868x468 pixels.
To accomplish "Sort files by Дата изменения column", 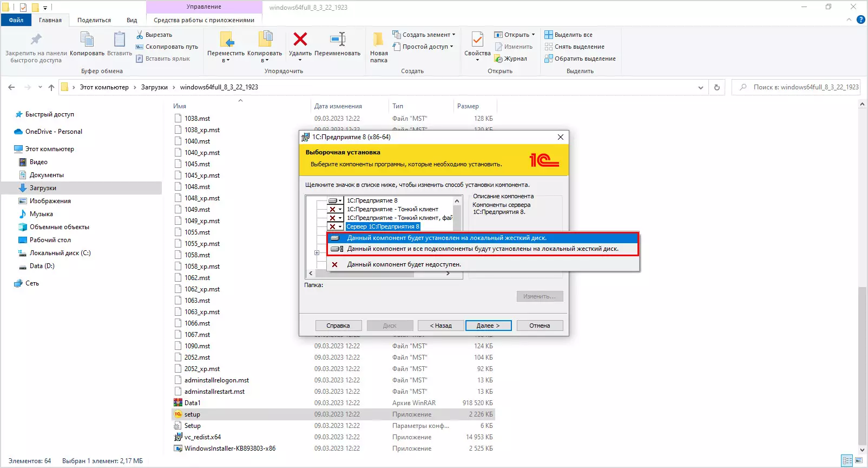I will 338,106.
